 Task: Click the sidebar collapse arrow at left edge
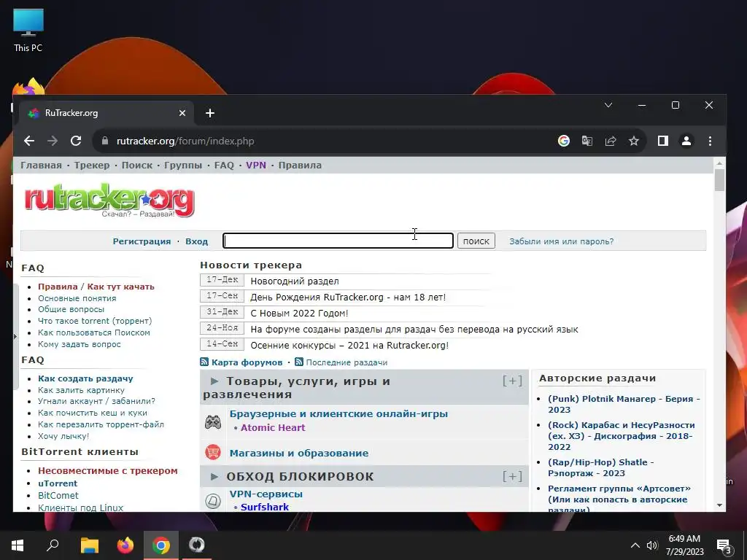[x=15, y=336]
